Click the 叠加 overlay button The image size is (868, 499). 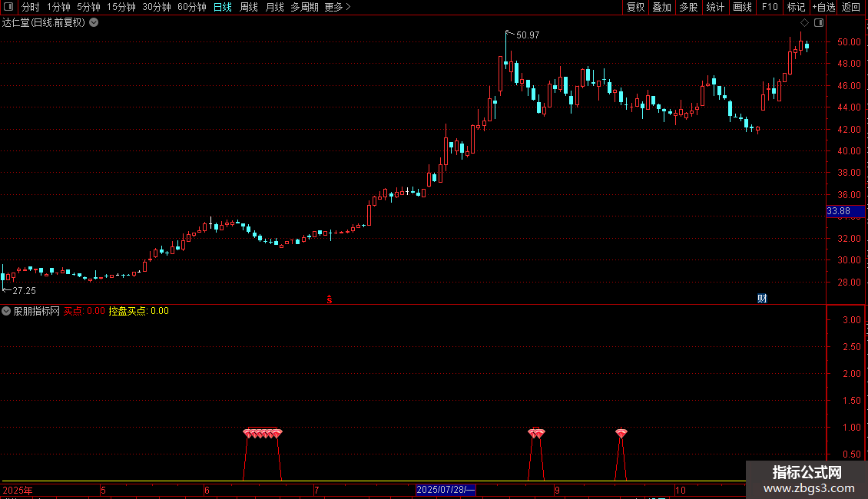[x=661, y=7]
